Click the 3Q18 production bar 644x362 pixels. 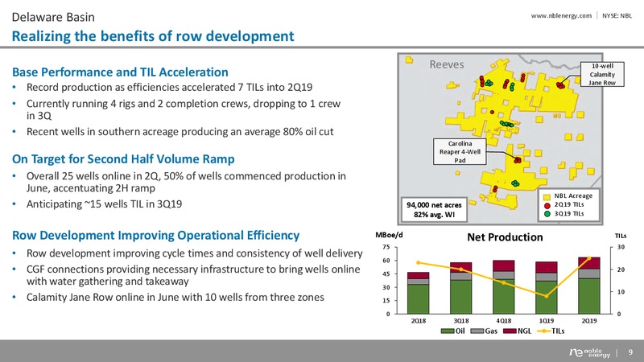(460, 288)
